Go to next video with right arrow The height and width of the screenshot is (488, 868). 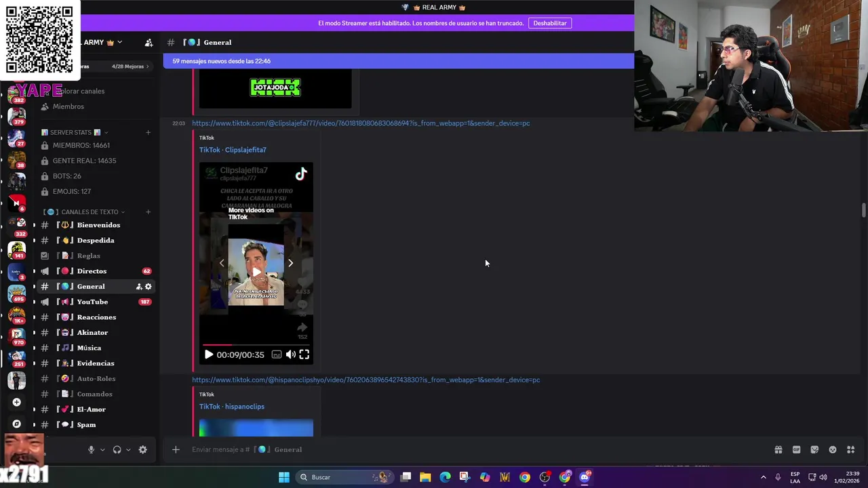click(291, 263)
